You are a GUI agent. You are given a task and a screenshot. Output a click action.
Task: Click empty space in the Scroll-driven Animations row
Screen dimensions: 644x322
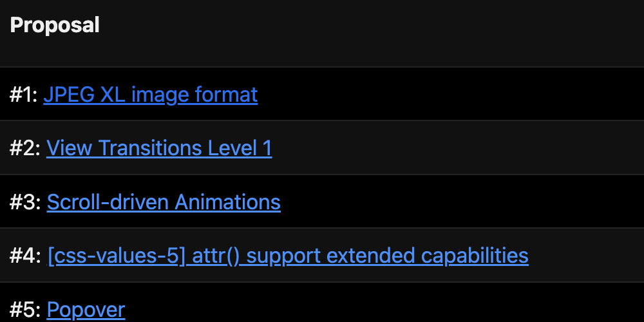pos(451,202)
